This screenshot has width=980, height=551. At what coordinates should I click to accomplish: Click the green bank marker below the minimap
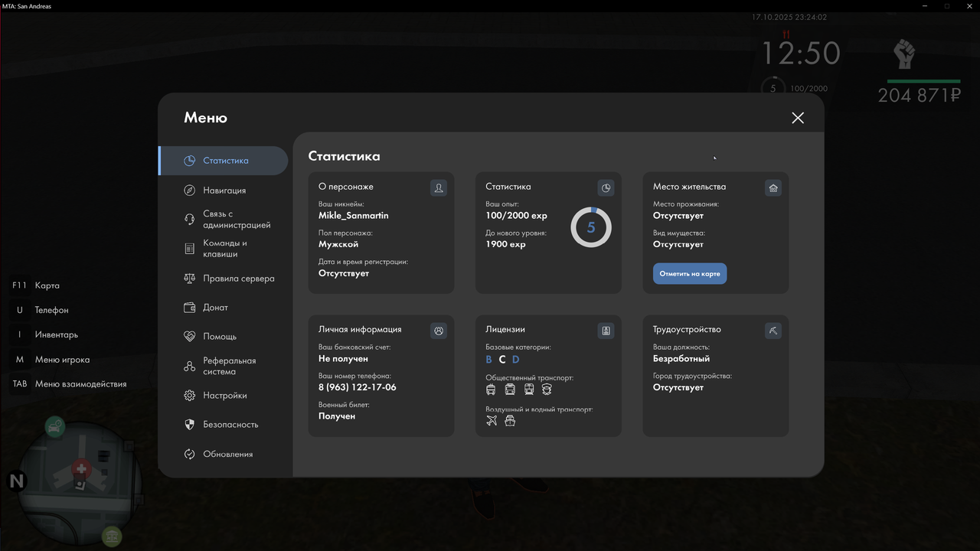pyautogui.click(x=112, y=536)
